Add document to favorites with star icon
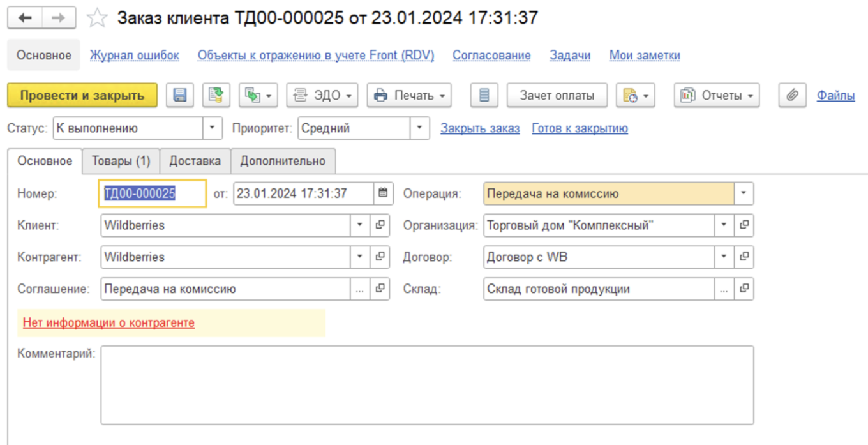This screenshot has width=868, height=445. point(97,18)
